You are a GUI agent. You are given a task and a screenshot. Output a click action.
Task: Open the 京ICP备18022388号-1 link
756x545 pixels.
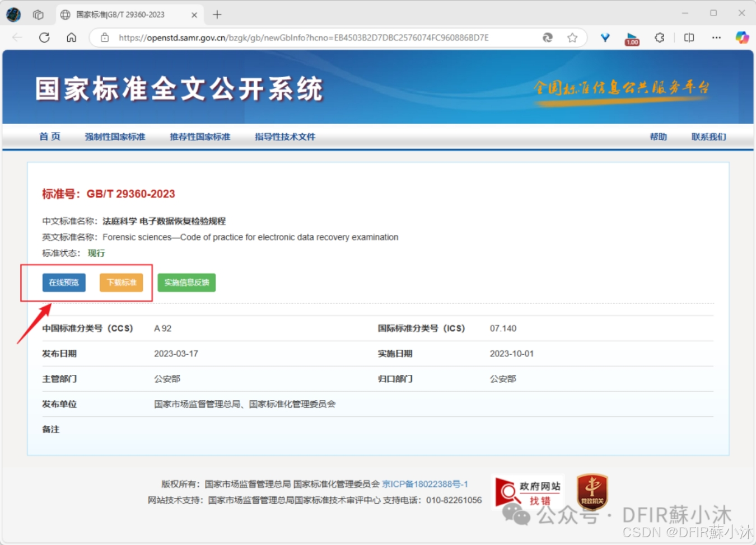(425, 484)
